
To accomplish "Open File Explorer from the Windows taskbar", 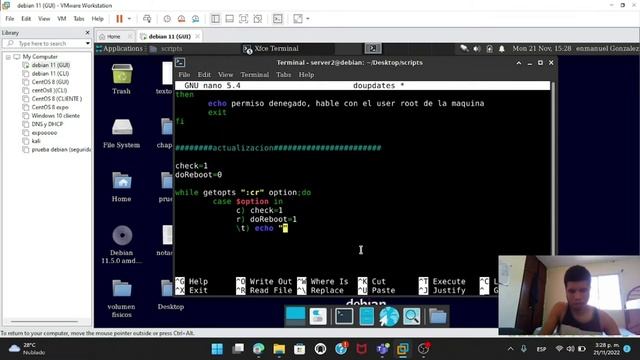I will [279, 349].
